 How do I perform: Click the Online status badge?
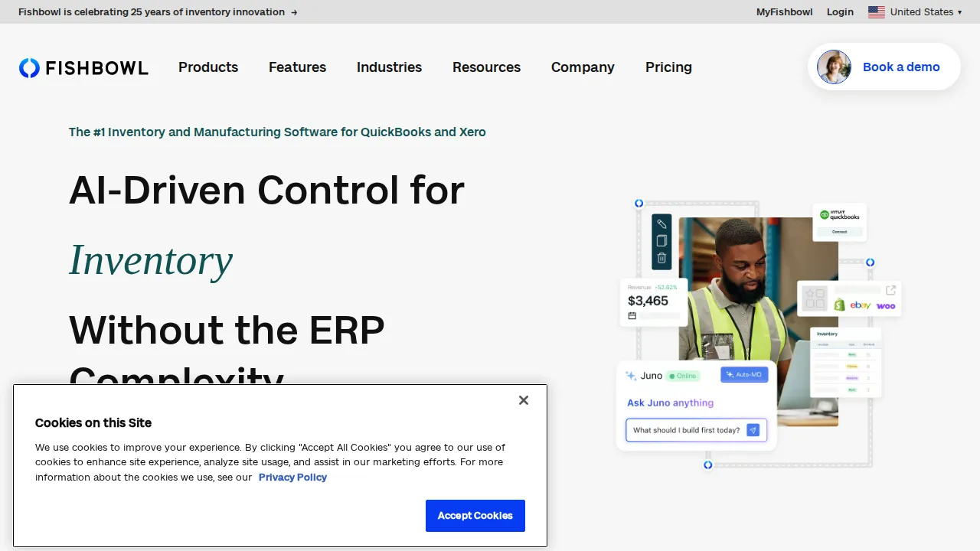682,376
